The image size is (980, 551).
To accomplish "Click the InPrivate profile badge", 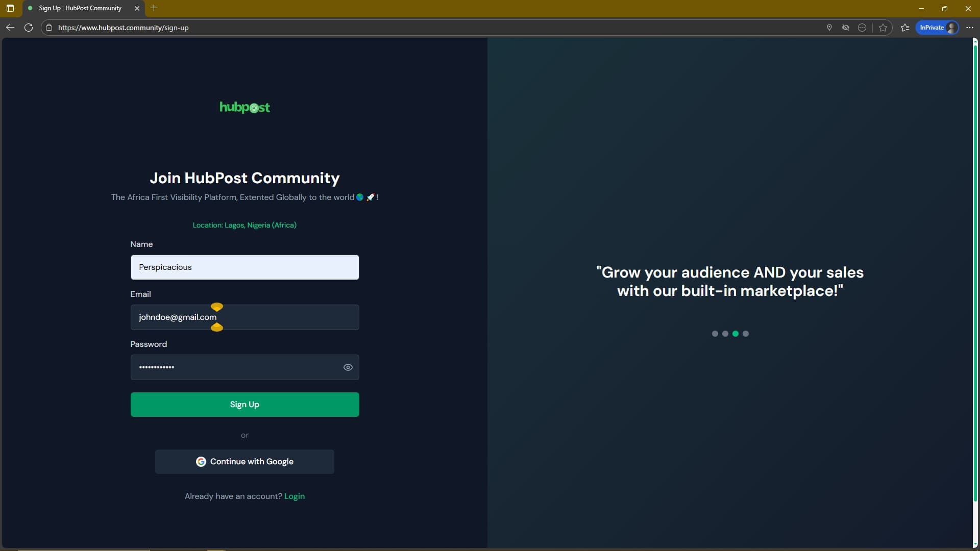I will click(x=938, y=28).
